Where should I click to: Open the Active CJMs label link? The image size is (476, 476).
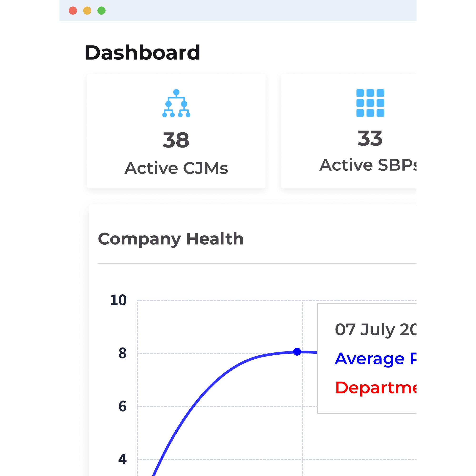click(x=176, y=168)
